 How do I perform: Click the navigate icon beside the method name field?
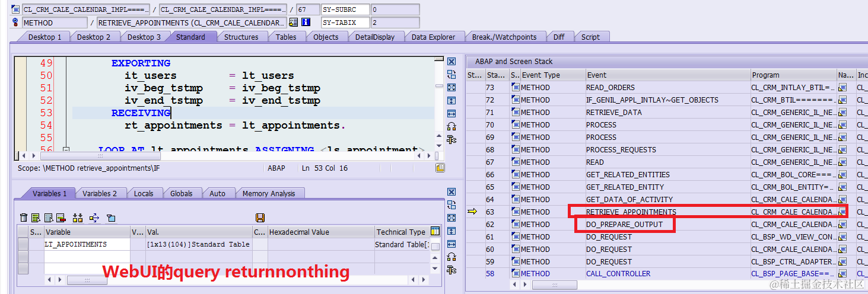[293, 23]
